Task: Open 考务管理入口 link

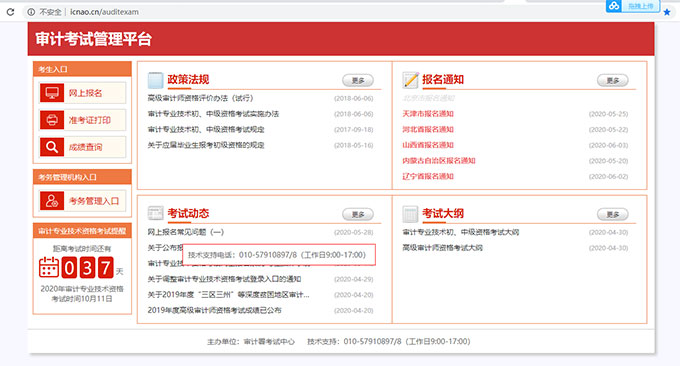Action: coord(82,201)
